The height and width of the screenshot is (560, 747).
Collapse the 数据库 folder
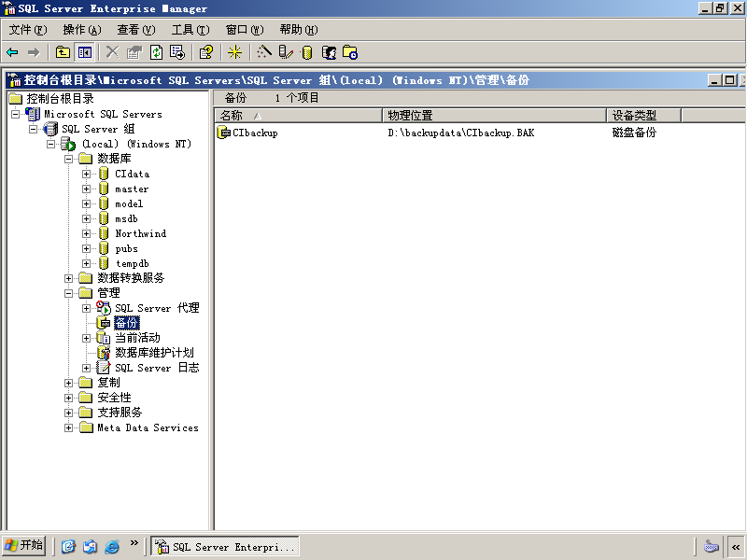click(x=68, y=159)
